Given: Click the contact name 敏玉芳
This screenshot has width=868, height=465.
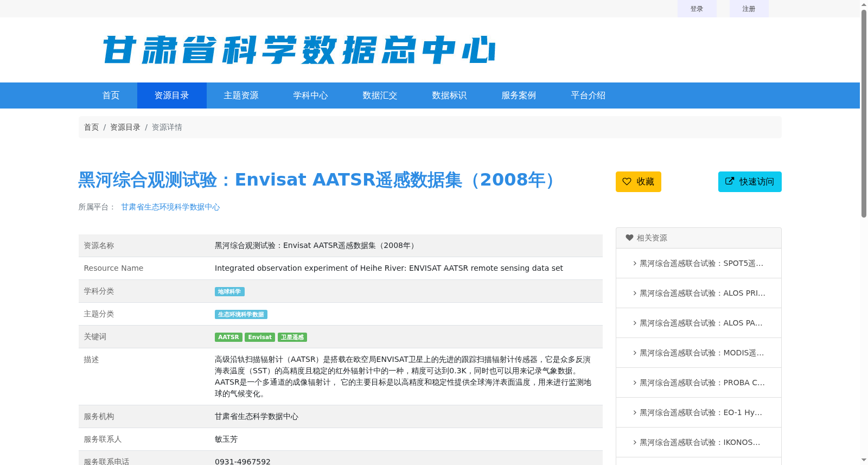Looking at the screenshot, I should (x=226, y=439).
